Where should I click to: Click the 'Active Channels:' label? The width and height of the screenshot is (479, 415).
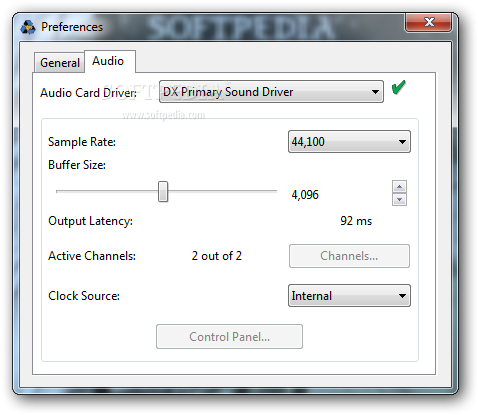pos(92,256)
